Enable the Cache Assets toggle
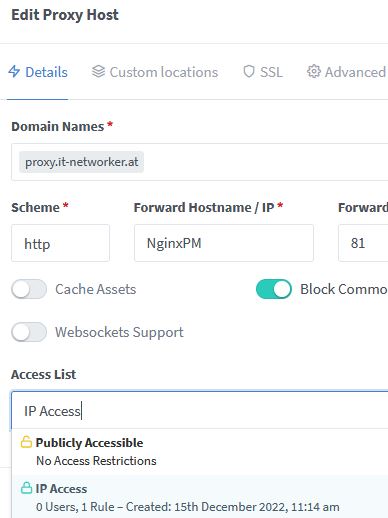388x518 pixels. pyautogui.click(x=29, y=289)
